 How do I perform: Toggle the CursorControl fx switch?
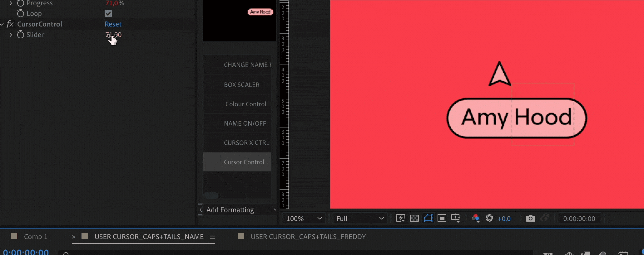coord(10,24)
